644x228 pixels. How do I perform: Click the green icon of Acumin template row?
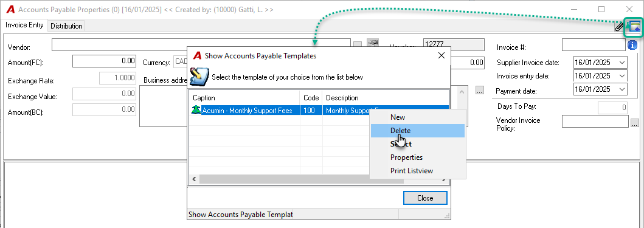196,110
